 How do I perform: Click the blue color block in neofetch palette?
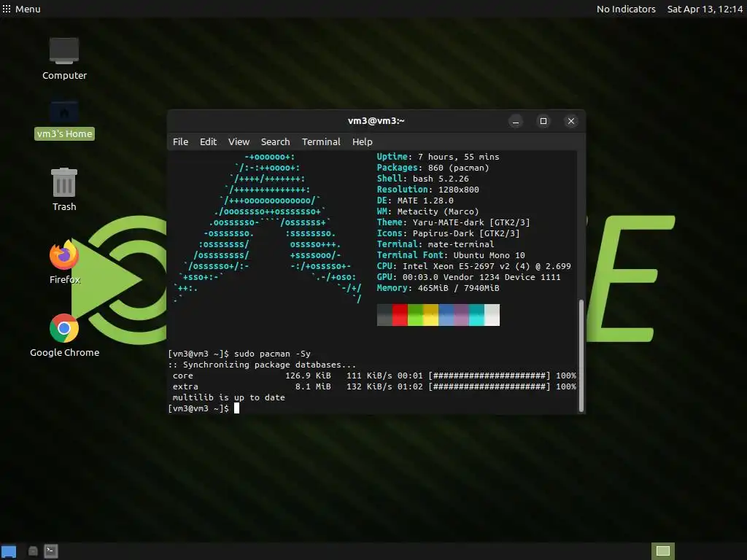(x=446, y=315)
